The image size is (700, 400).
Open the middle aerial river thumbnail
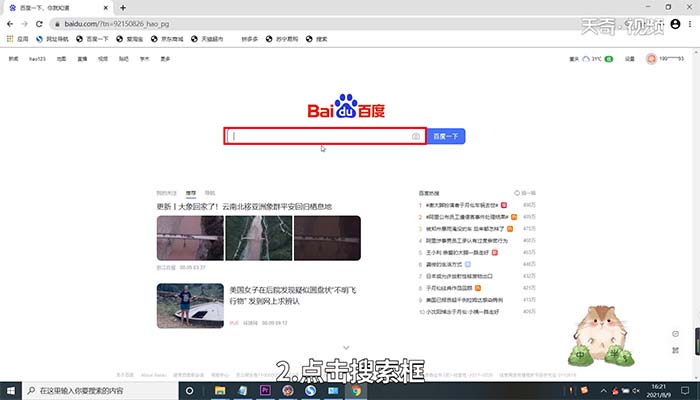(x=259, y=238)
